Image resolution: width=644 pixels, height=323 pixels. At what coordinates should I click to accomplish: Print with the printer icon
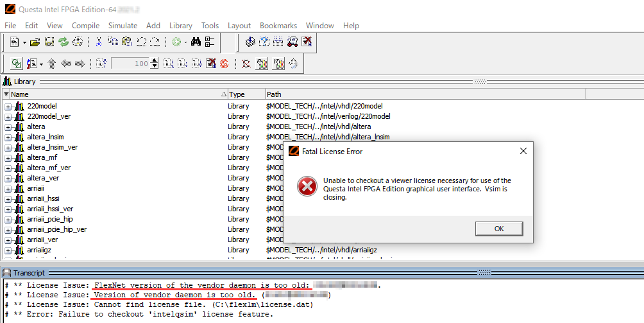coord(78,42)
